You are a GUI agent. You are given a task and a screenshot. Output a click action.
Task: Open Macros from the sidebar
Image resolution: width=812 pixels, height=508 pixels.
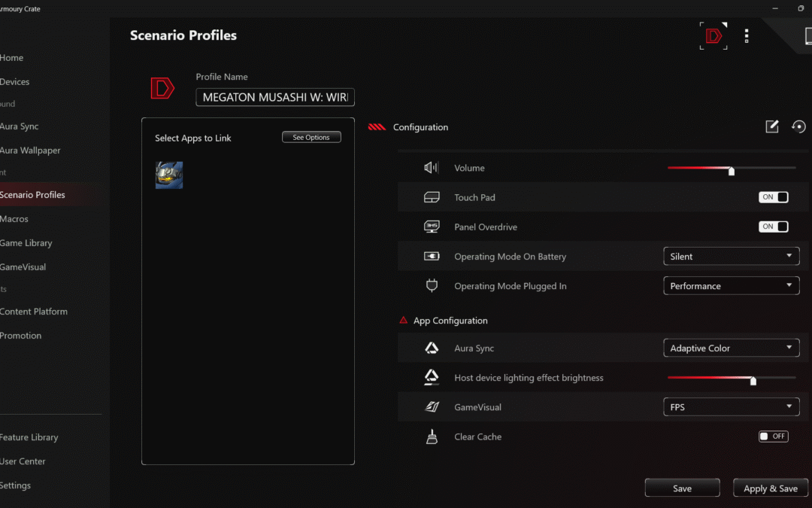14,219
